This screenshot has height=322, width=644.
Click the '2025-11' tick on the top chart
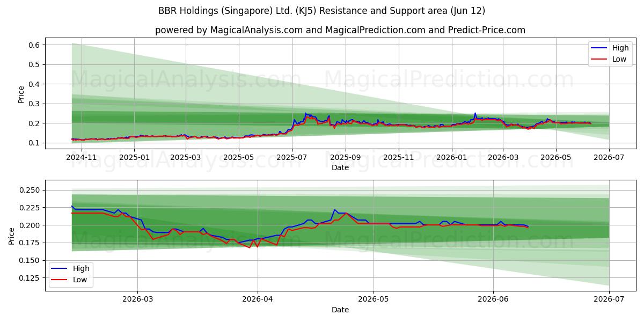[399, 157]
